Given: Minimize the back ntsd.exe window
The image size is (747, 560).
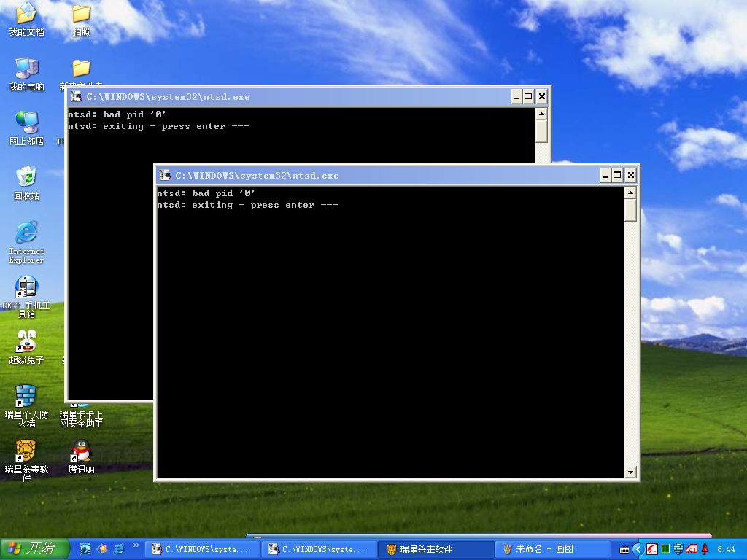Looking at the screenshot, I should point(516,97).
